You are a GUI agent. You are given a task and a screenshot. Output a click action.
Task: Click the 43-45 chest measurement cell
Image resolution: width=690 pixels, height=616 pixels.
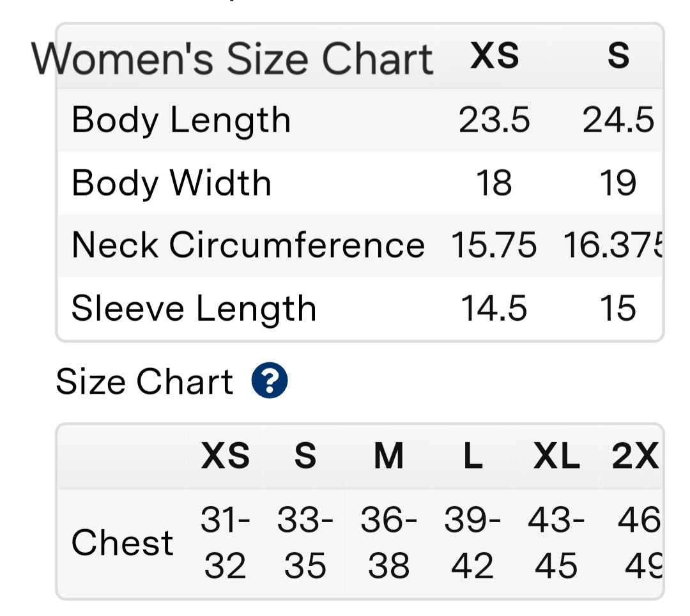(x=556, y=543)
